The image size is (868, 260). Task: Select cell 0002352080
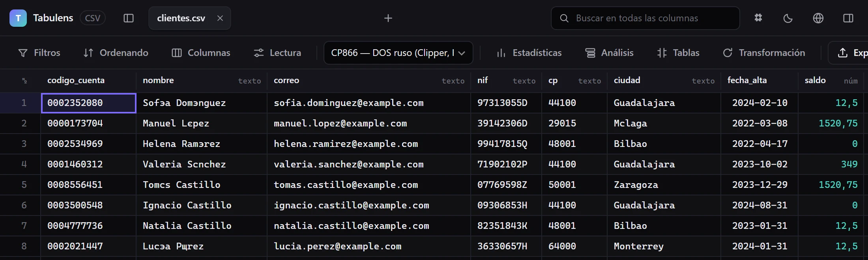88,103
